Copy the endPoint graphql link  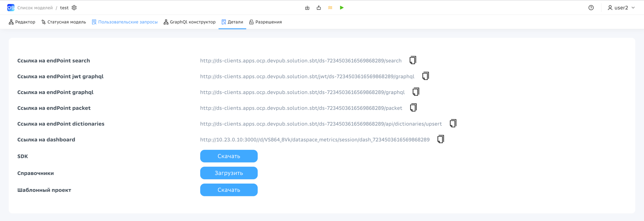[416, 92]
